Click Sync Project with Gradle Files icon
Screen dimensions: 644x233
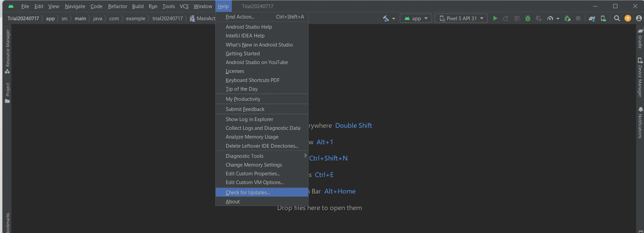click(592, 18)
